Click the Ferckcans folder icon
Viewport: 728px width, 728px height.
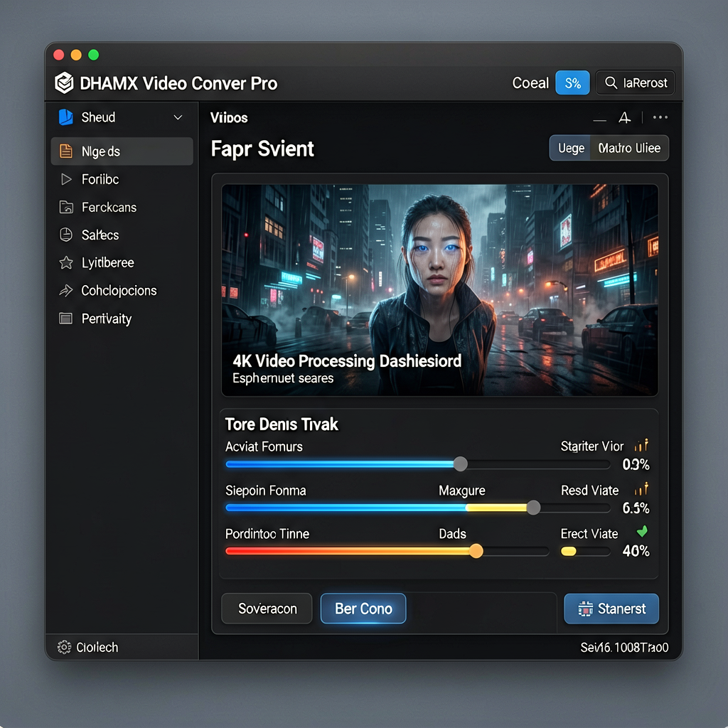click(x=66, y=207)
